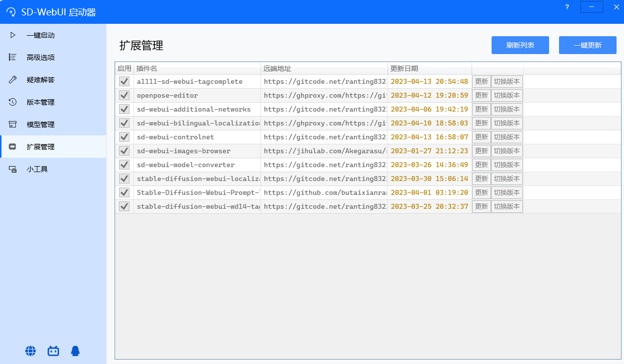Toggle stable-diffusion-webui-localiz row checkbox
The width and height of the screenshot is (624, 364).
[125, 179]
